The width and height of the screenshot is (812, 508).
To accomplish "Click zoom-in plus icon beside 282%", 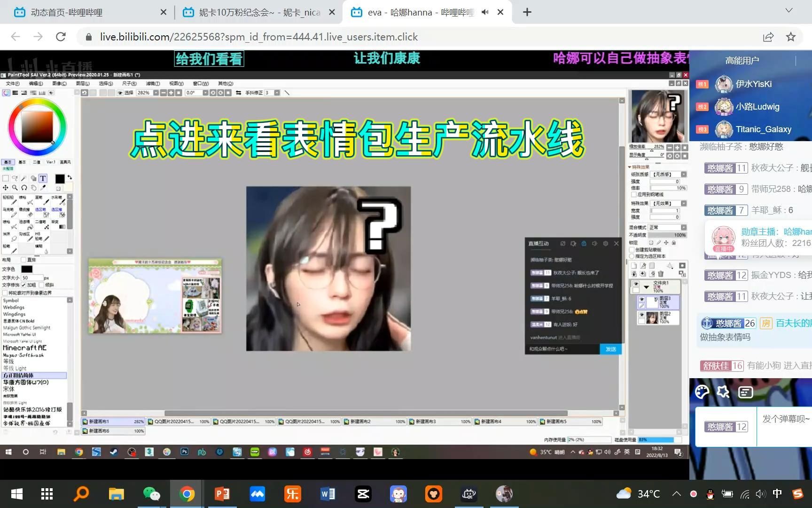I will point(171,93).
